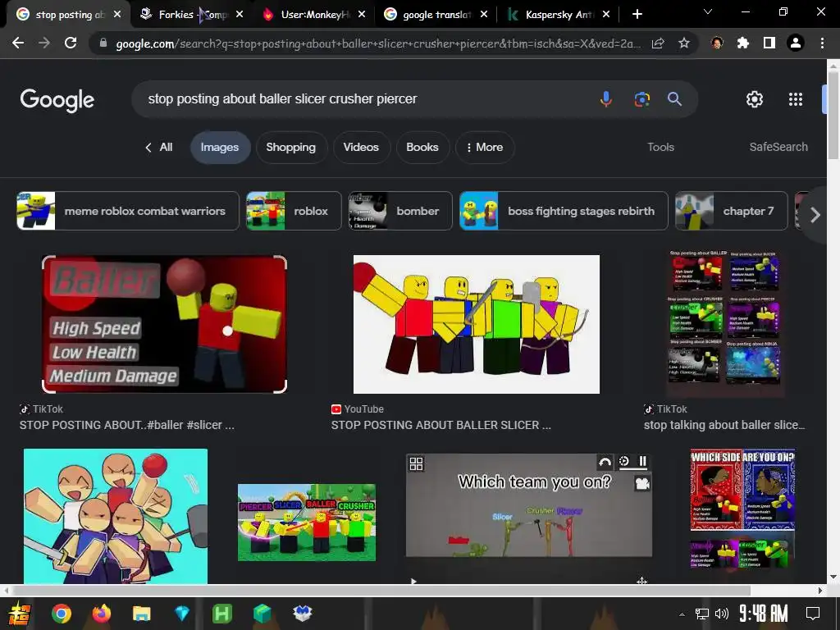The width and height of the screenshot is (840, 630).
Task: Switch to the User:MonkeyH tab
Action: pyautogui.click(x=315, y=15)
